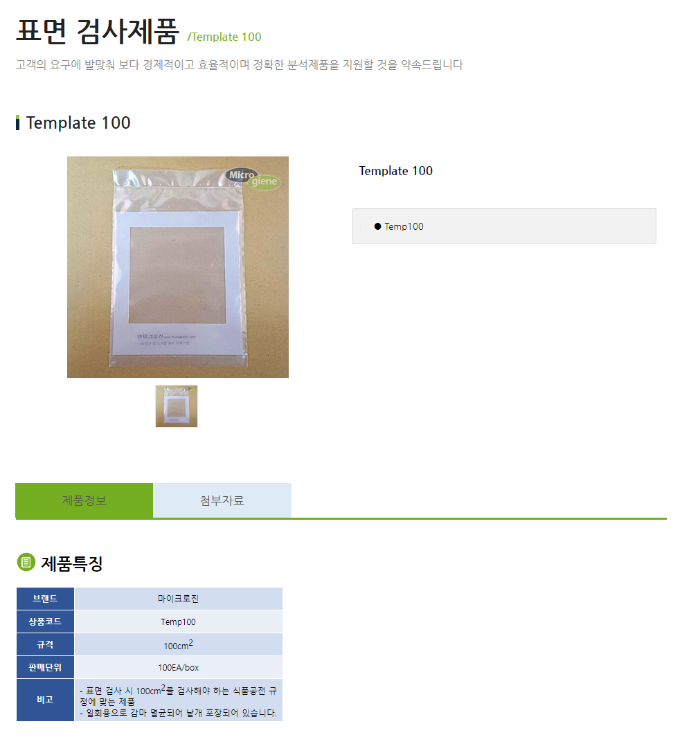Click the Template 100 section heading

pos(78,123)
